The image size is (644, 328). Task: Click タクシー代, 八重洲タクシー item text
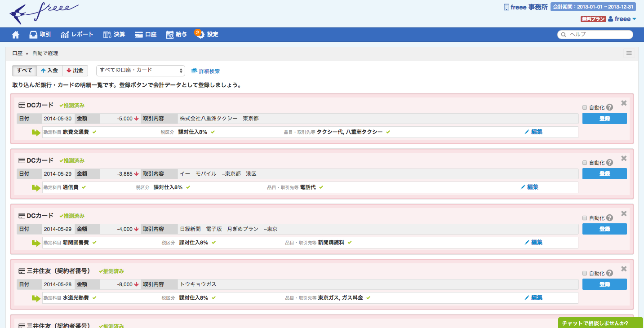[350, 132]
